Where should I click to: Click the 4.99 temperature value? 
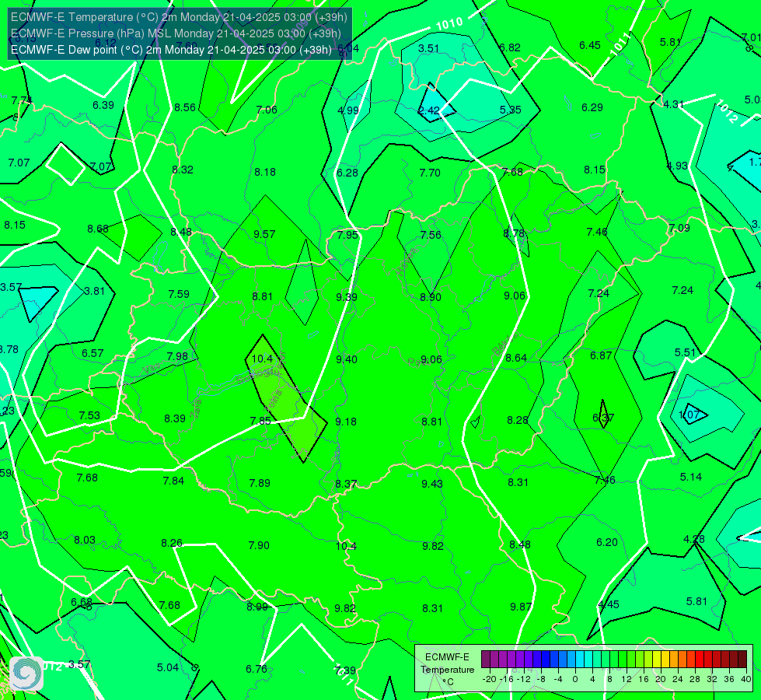[x=348, y=110]
